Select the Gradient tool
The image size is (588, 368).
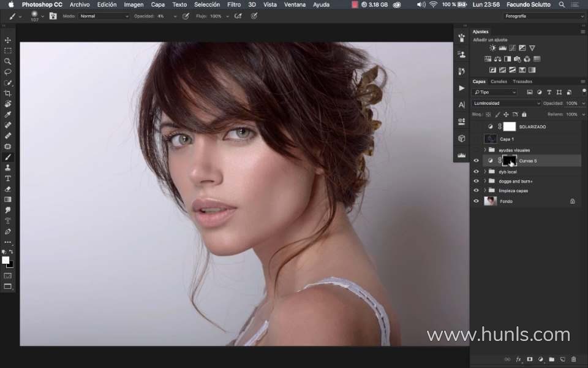point(7,199)
